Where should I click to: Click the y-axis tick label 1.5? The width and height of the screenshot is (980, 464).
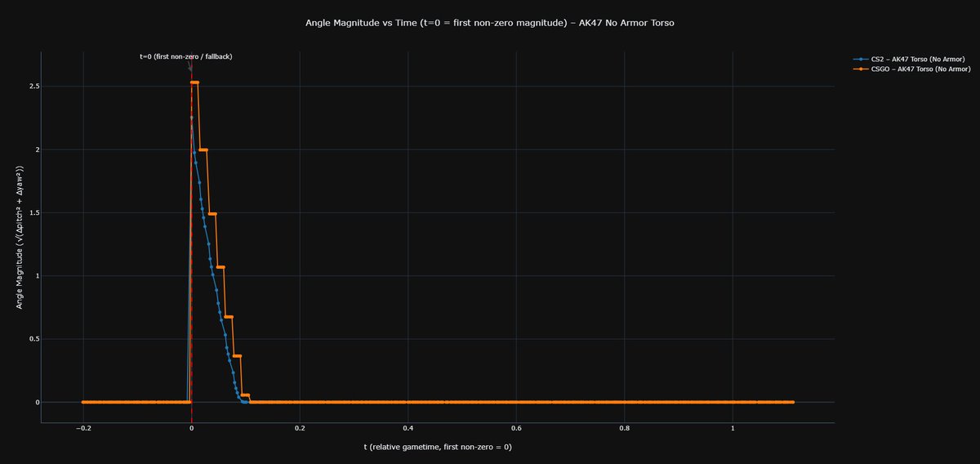point(34,212)
